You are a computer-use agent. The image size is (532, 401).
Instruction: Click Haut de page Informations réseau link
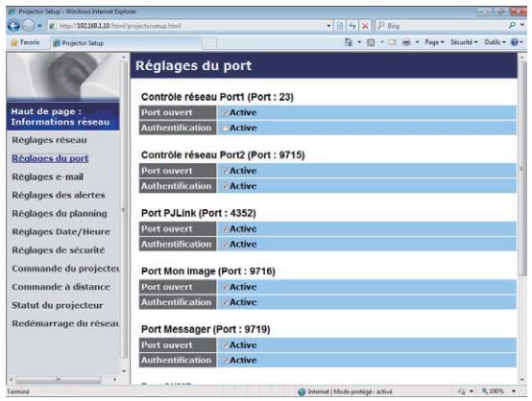(60, 117)
